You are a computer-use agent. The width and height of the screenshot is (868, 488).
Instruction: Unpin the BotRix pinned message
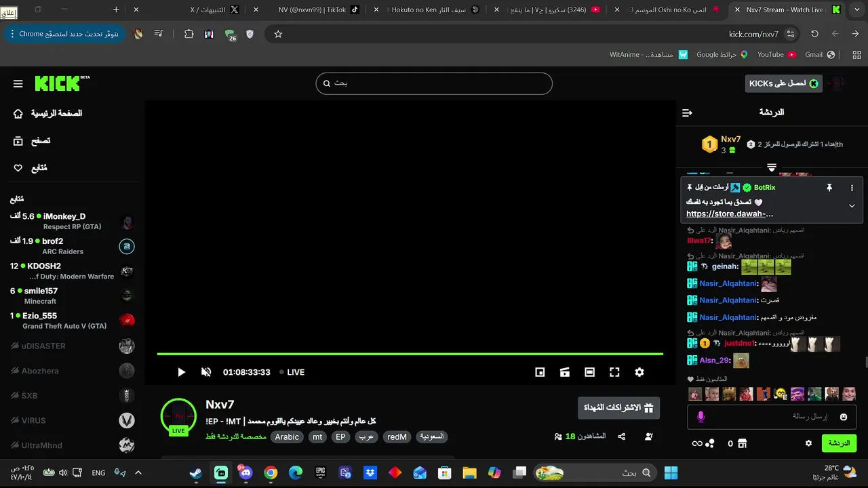tap(829, 188)
